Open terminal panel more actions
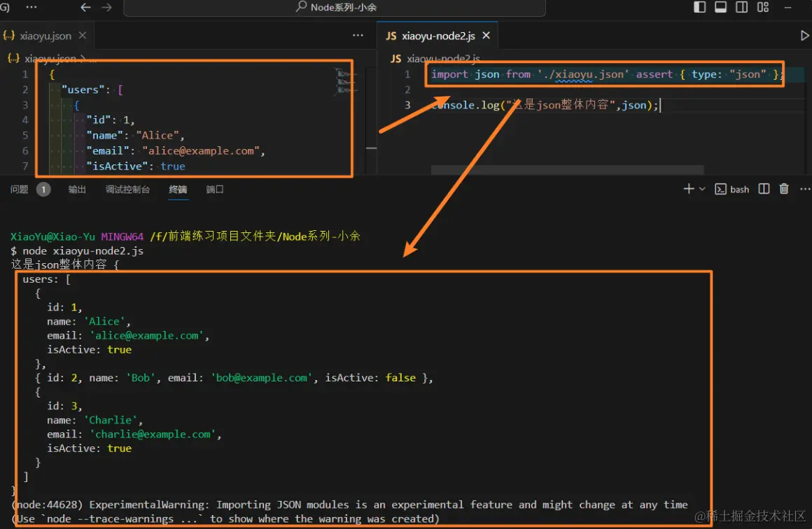Image resolution: width=812 pixels, height=529 pixels. pos(805,189)
